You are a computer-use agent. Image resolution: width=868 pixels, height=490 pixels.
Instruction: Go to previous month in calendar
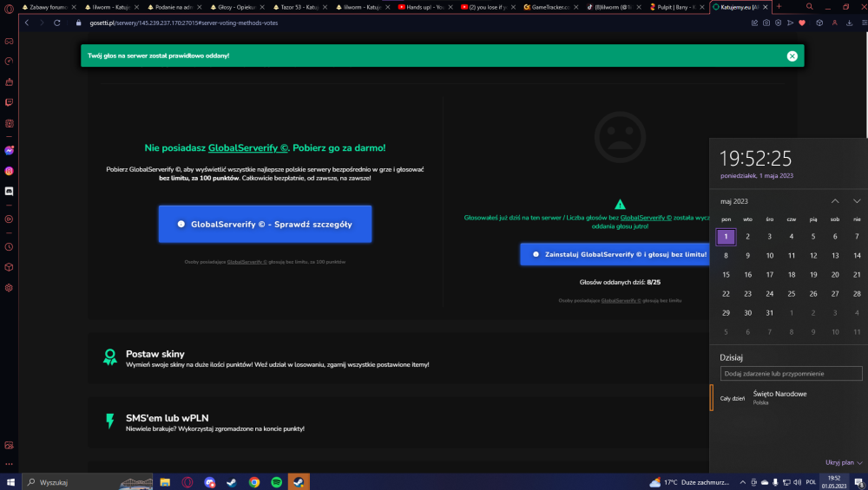click(835, 201)
